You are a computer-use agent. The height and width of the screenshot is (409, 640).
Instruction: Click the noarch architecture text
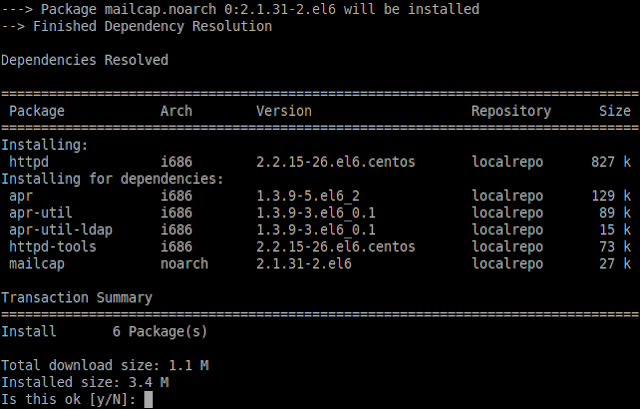(x=184, y=264)
